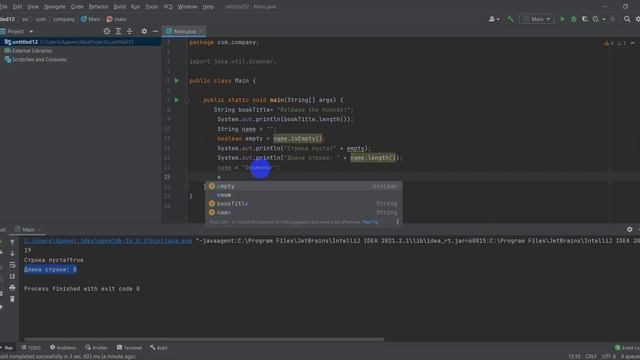Open the Edit menu
The height and width of the screenshot is (360, 640).
[17, 7]
